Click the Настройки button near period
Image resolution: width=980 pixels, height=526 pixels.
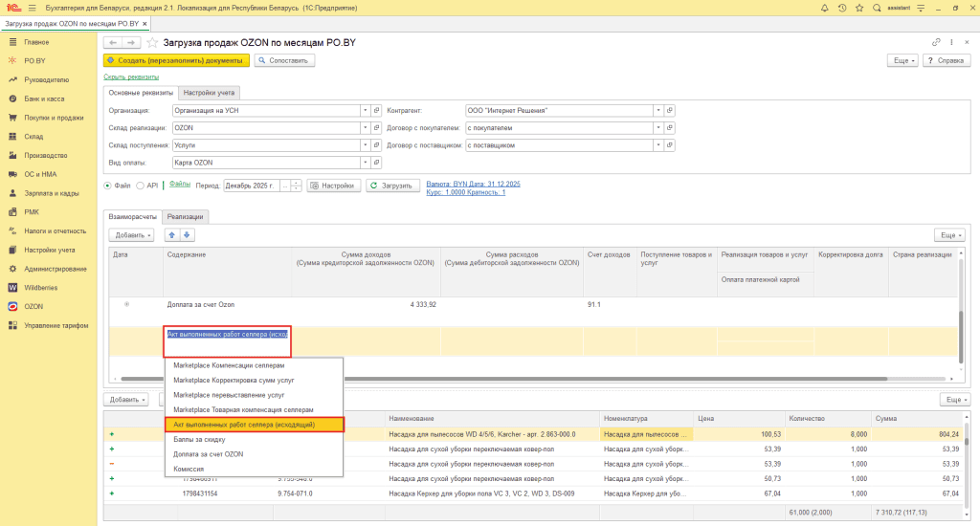[333, 186]
